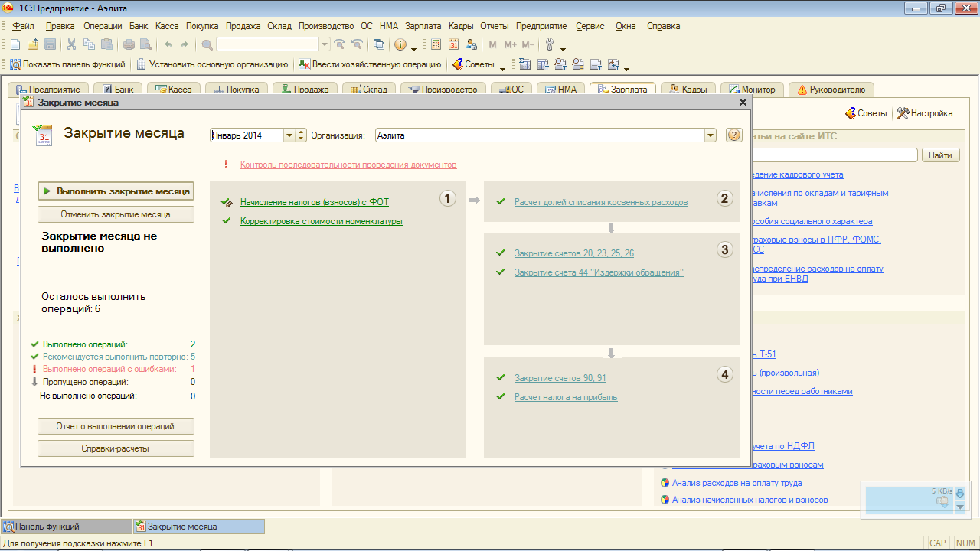980x551 pixels.
Task: Open the search field dropdown arrow
Action: pyautogui.click(x=324, y=44)
